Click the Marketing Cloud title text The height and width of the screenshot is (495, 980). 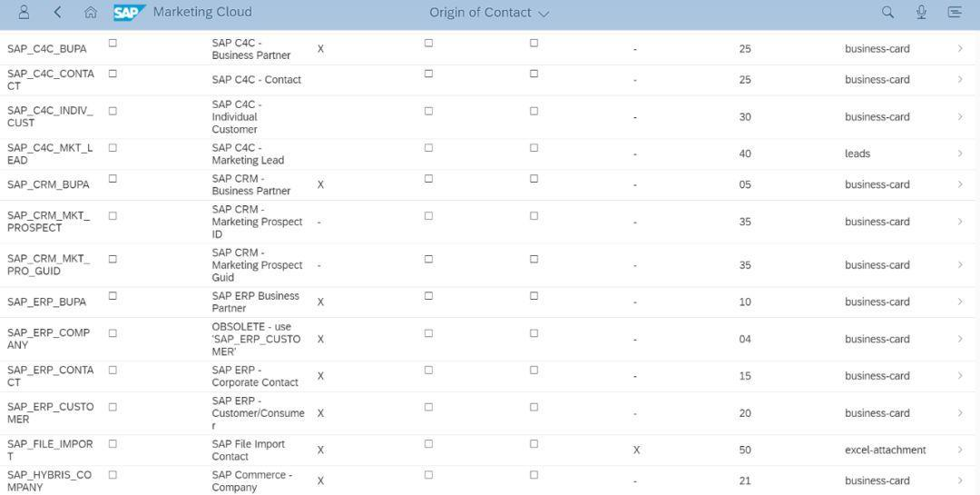click(x=202, y=13)
